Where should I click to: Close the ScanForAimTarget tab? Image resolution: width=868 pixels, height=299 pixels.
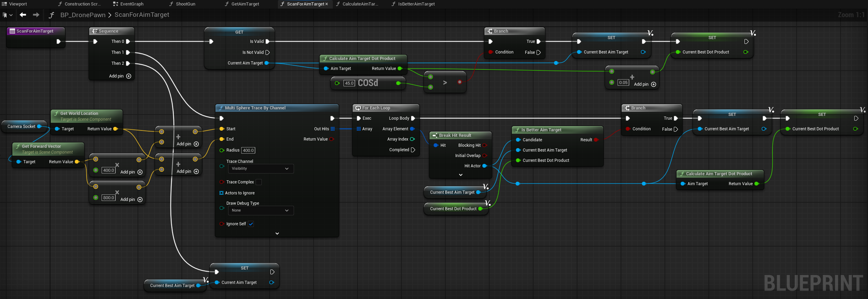327,4
